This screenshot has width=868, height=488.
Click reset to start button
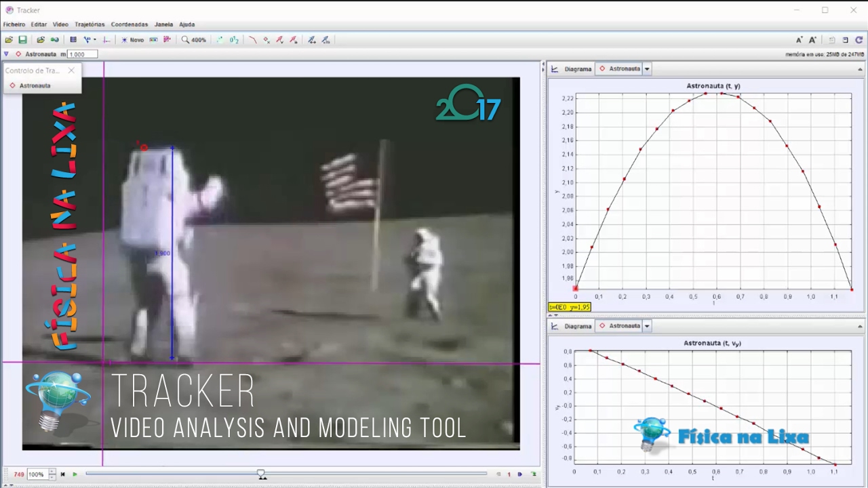coord(62,474)
